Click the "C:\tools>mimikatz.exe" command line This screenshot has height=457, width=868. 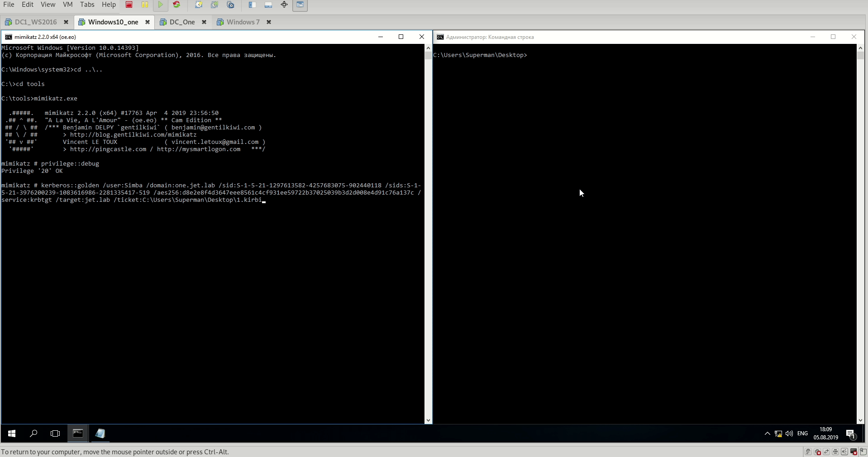(39, 99)
